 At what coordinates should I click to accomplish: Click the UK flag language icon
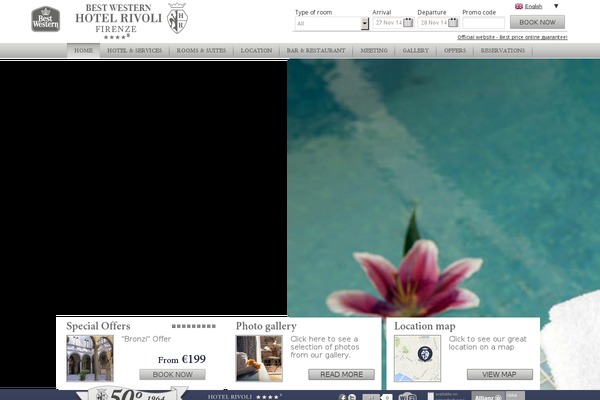coord(519,6)
